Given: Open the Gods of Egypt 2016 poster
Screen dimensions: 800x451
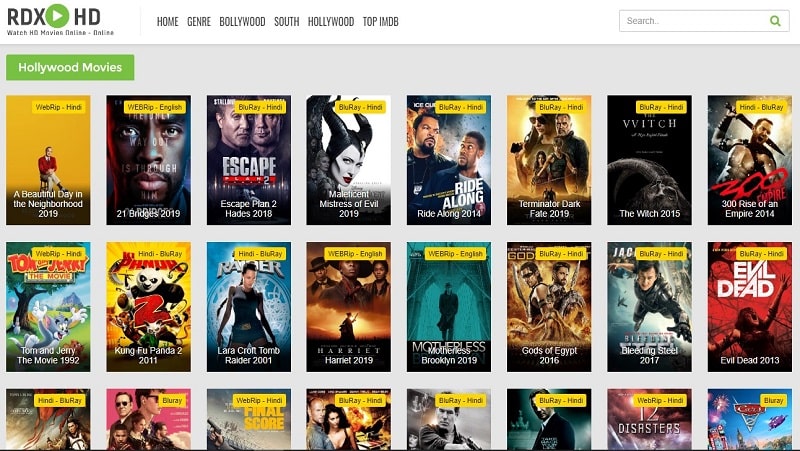Looking at the screenshot, I should [549, 307].
